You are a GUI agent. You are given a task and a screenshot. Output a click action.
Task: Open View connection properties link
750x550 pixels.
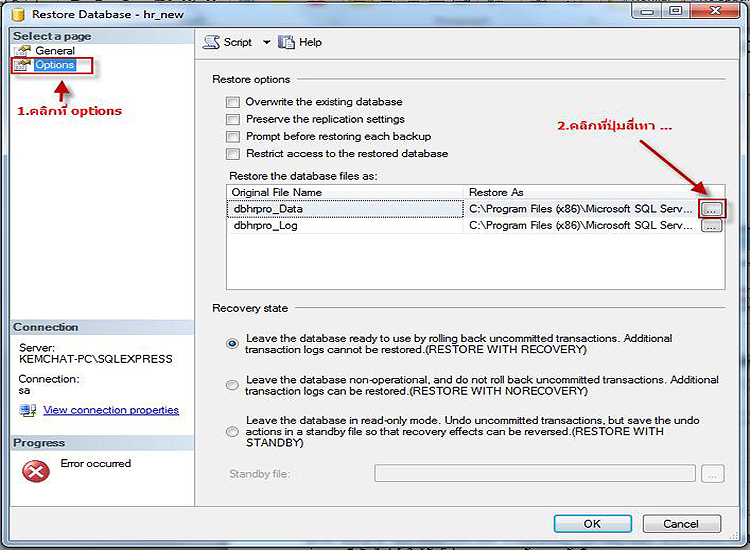[111, 410]
